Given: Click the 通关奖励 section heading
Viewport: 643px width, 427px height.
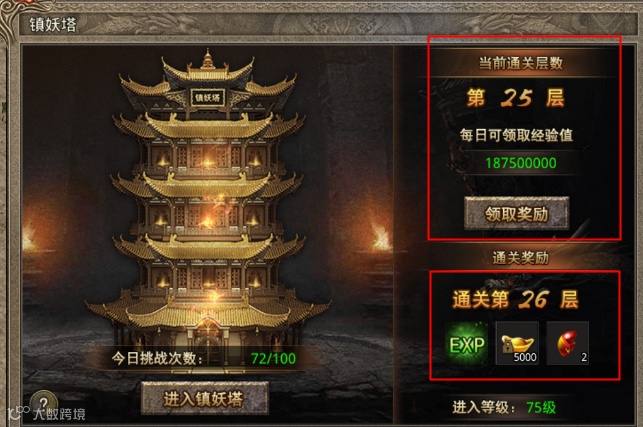Looking at the screenshot, I should tap(521, 258).
